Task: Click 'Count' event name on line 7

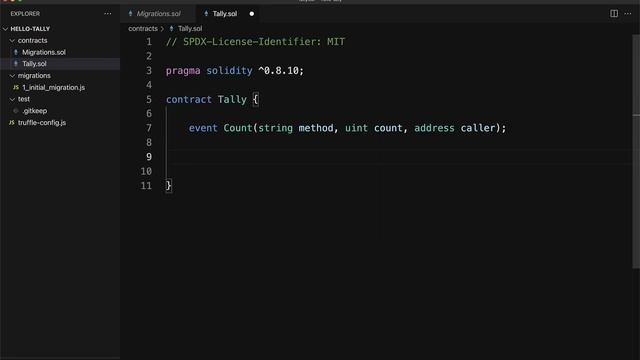Action: tap(238, 128)
